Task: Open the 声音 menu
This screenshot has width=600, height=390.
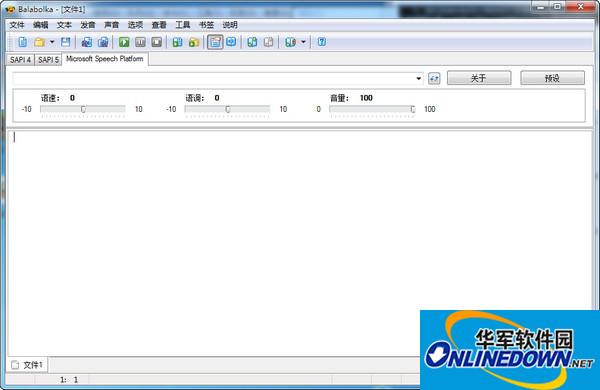Action: (x=111, y=25)
